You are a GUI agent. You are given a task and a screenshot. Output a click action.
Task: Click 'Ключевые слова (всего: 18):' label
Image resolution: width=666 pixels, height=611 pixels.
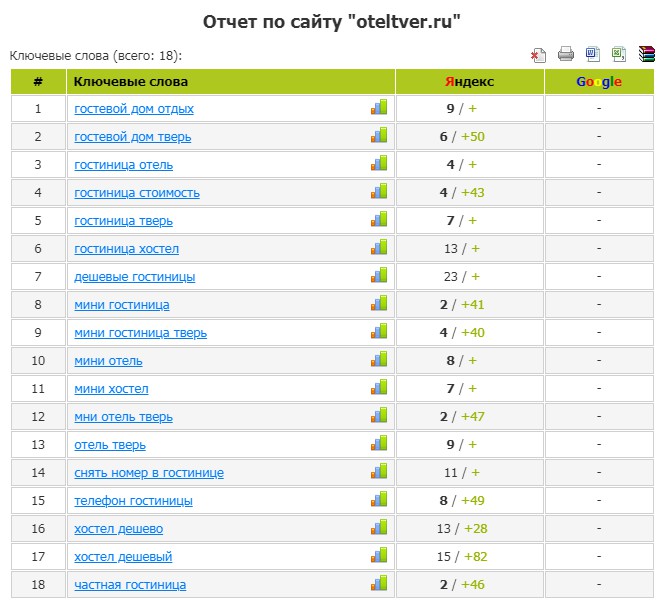[96, 56]
